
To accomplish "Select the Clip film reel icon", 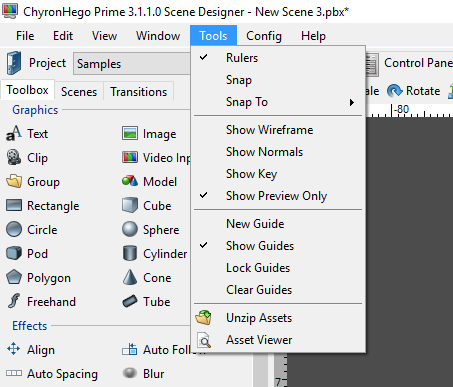I will tap(14, 157).
